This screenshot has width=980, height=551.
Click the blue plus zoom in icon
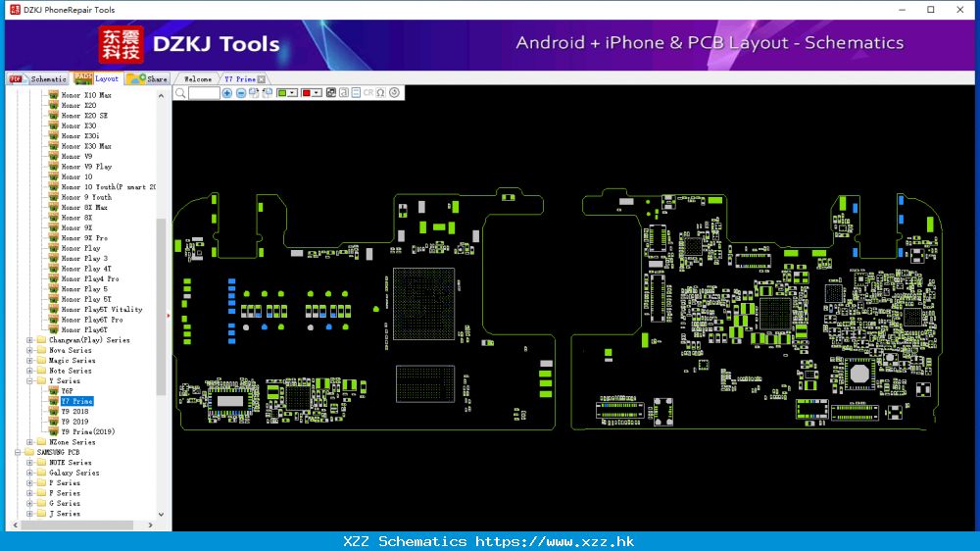(227, 93)
